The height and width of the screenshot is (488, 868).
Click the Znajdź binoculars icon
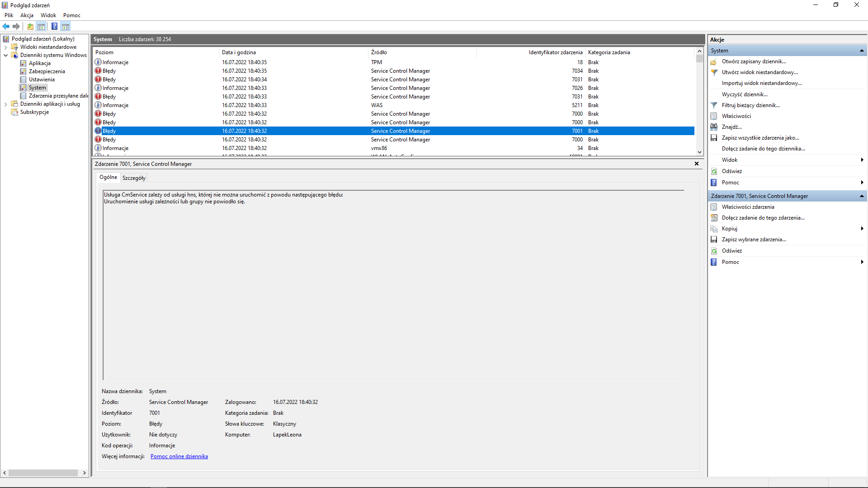tap(714, 127)
